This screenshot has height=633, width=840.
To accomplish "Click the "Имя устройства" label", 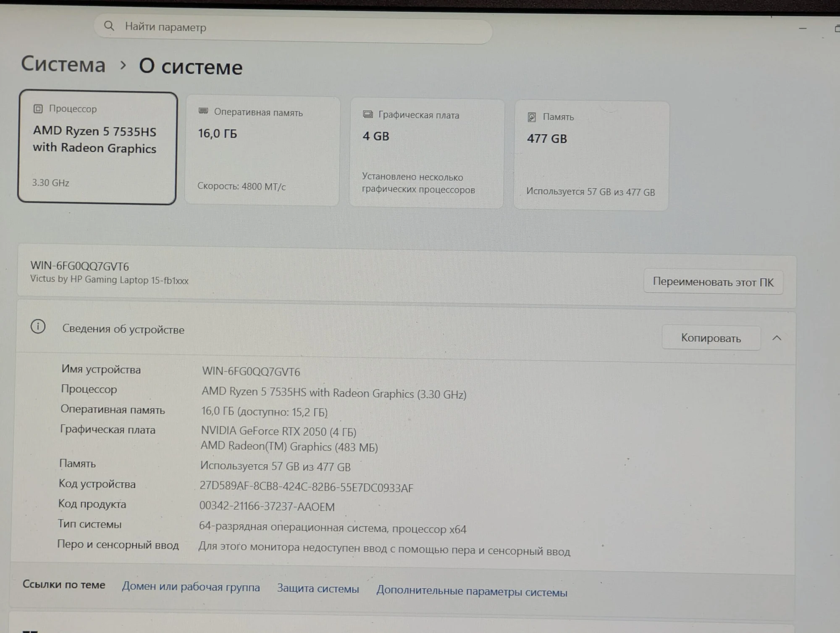I will pos(101,369).
